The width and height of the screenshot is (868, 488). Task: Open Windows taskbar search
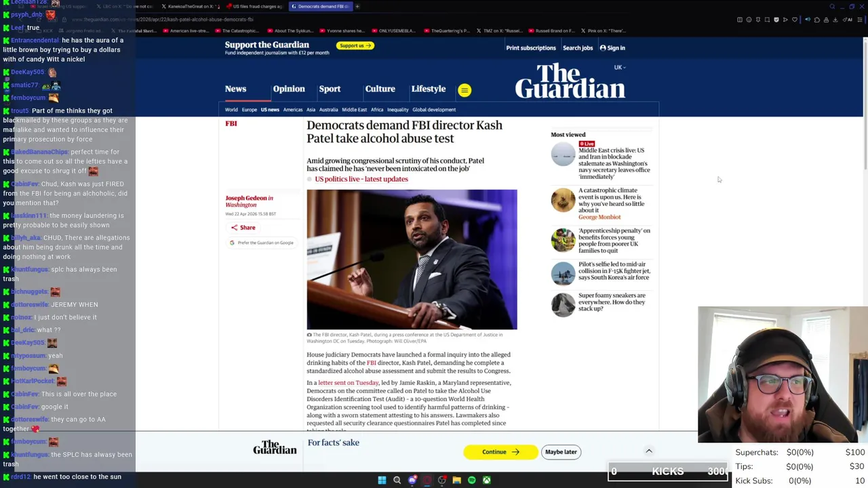[x=397, y=481]
